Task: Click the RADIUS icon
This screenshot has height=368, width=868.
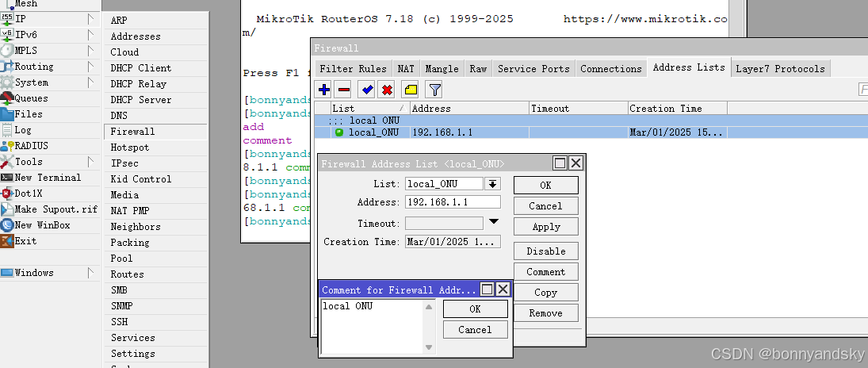Action: (7, 146)
